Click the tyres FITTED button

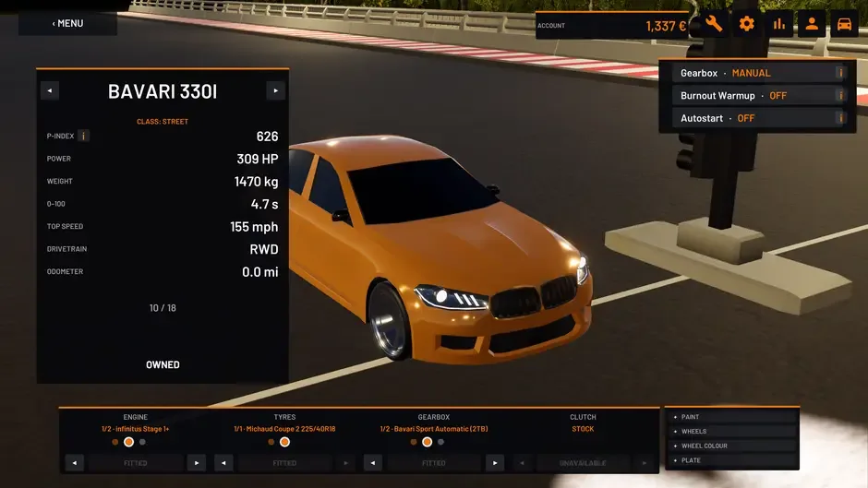[284, 463]
